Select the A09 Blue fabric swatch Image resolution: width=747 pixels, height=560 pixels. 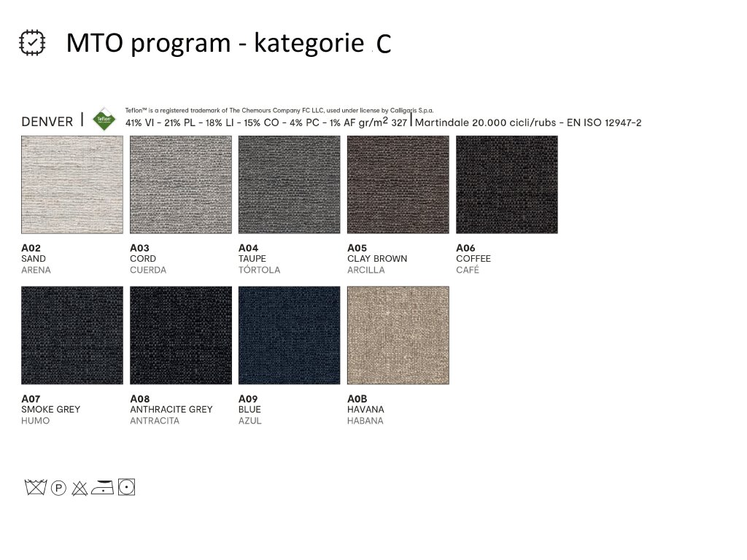pos(289,335)
